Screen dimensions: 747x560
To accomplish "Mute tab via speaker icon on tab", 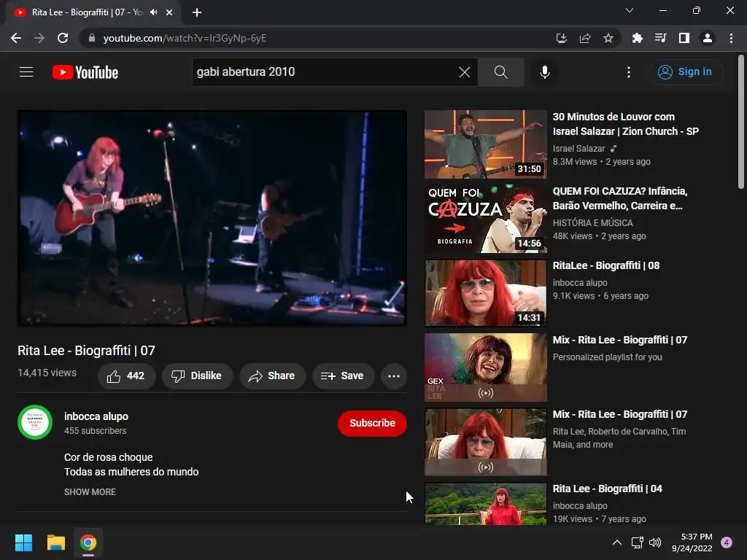I will pos(153,12).
